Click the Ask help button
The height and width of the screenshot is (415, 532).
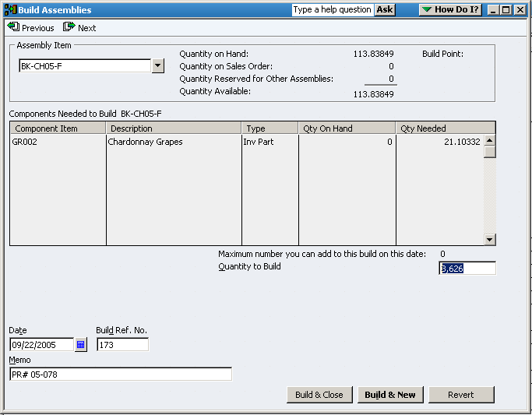[x=385, y=10]
